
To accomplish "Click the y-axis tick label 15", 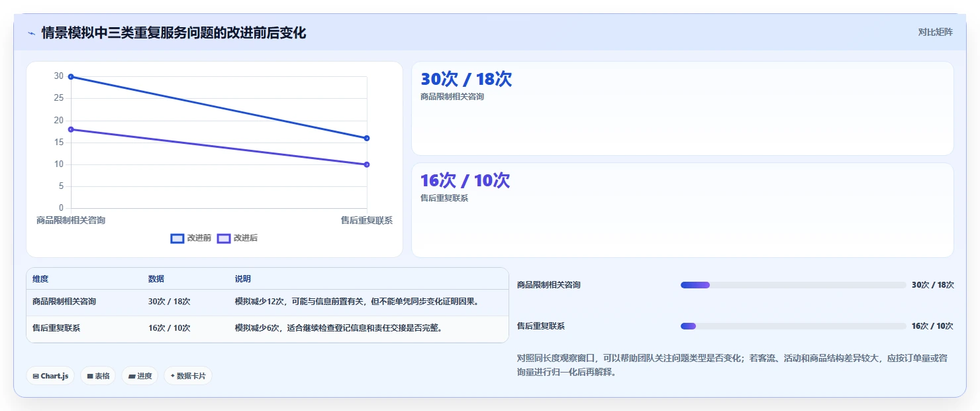I will tap(59, 142).
